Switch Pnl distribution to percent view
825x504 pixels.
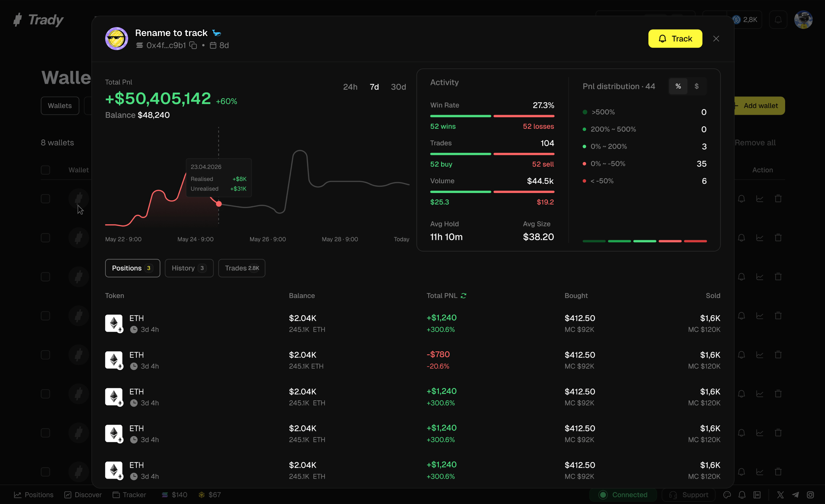pos(678,86)
